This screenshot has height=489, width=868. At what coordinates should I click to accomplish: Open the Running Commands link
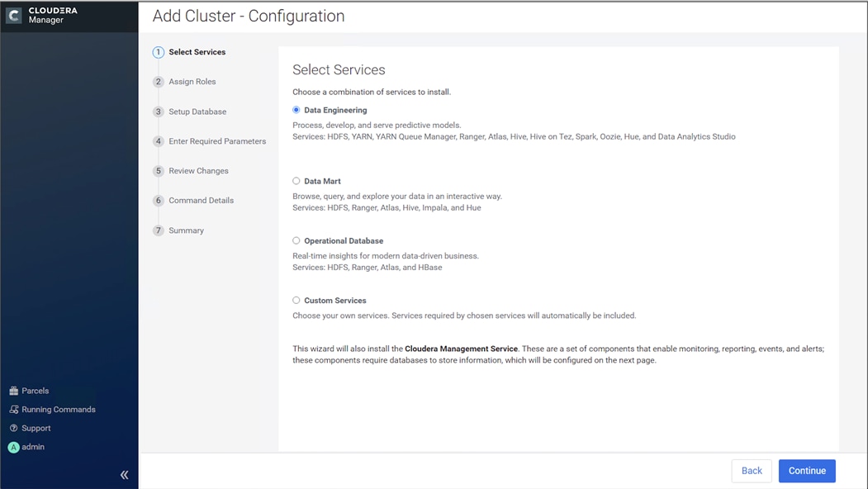pyautogui.click(x=59, y=410)
